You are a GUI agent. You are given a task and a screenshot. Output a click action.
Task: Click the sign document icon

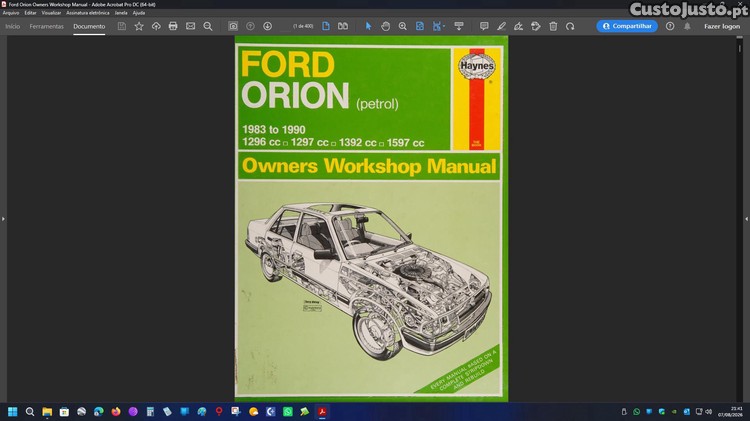(518, 26)
